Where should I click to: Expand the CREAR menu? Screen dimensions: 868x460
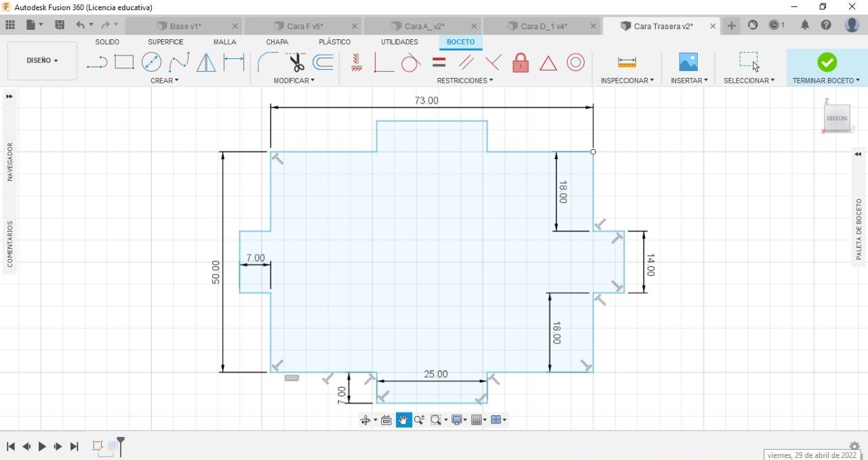[x=165, y=81]
